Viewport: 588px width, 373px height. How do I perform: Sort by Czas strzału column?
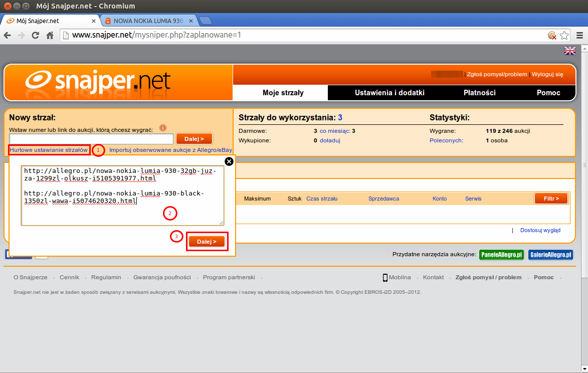coord(321,199)
